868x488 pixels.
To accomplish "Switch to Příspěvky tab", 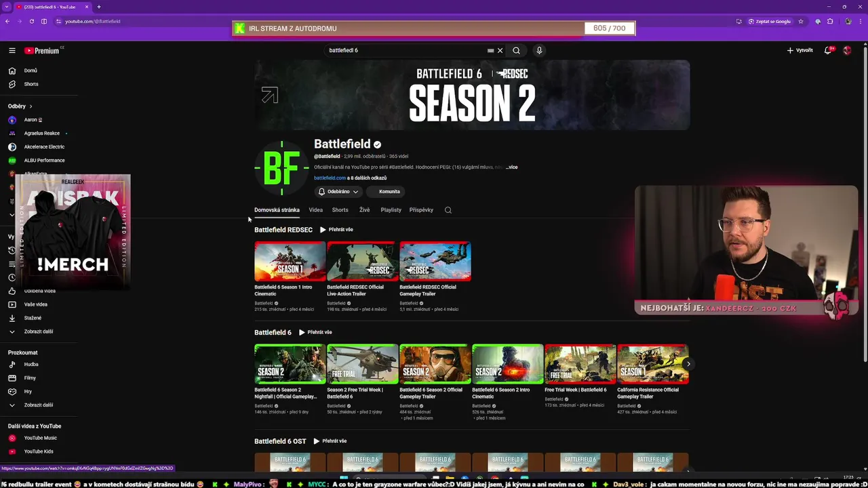I will [421, 210].
